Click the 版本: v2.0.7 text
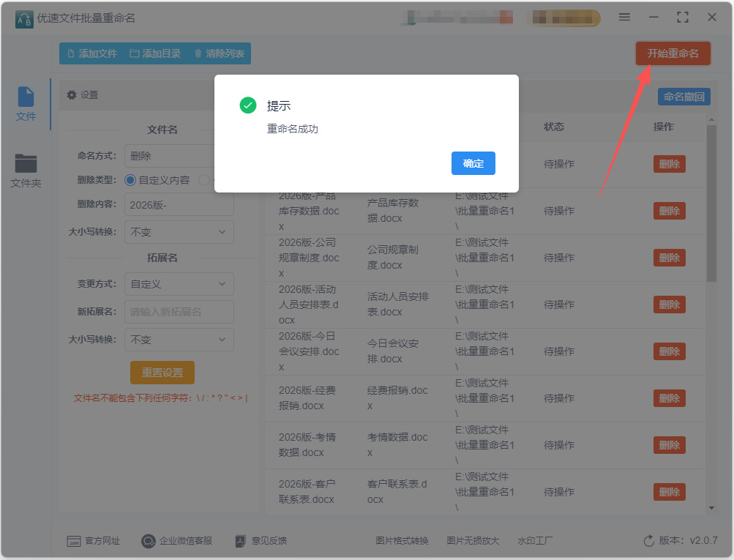Image resolution: width=734 pixels, height=560 pixels. tap(688, 540)
